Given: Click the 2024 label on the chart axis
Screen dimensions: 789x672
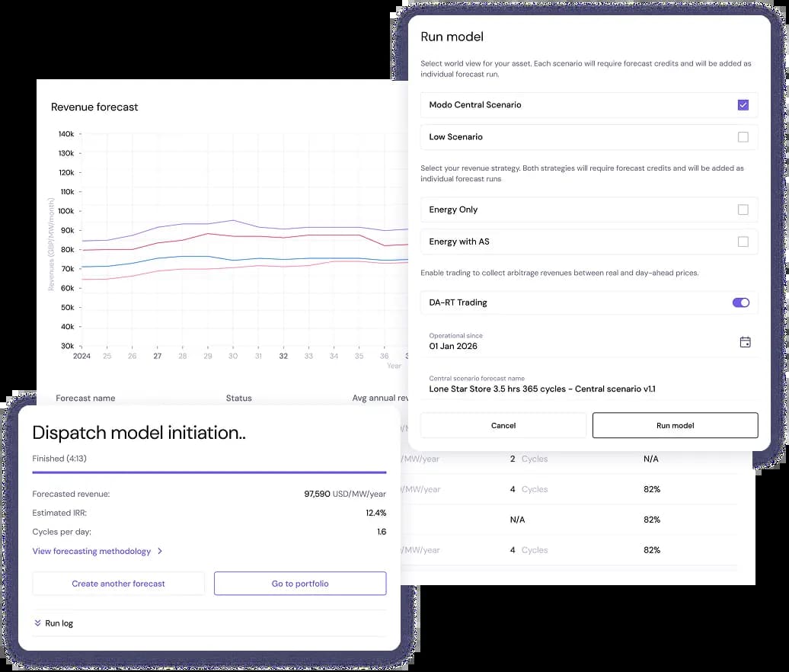Looking at the screenshot, I should tap(81, 356).
